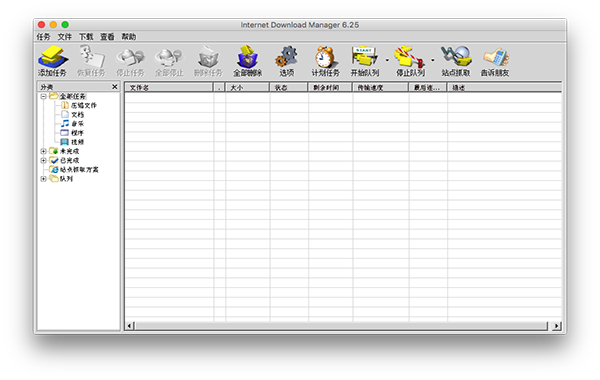Click the 恢复任务 (Resume task) toolbar icon
This screenshot has height=380, width=600.
point(91,61)
